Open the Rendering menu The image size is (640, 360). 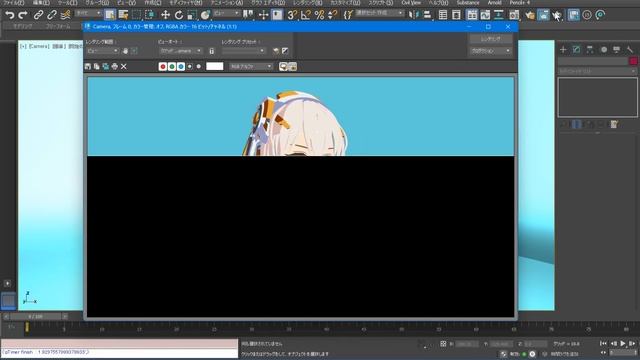pos(307,2)
